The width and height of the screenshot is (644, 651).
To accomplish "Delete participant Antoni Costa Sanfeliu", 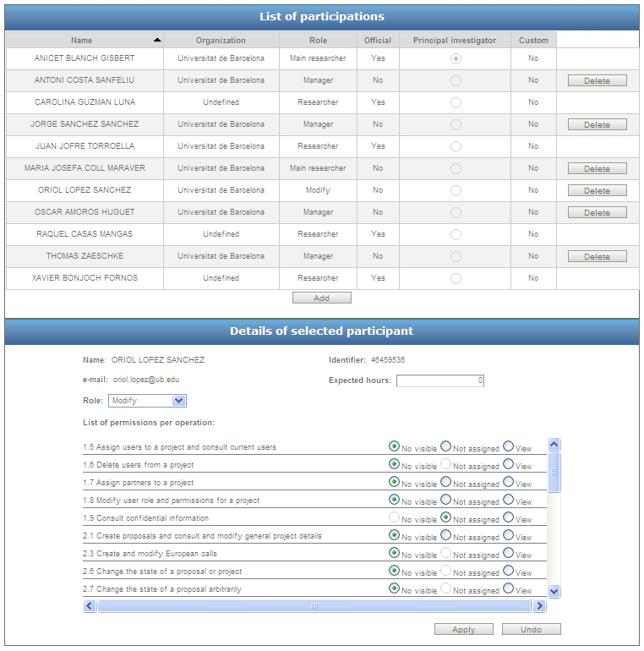I will [597, 81].
